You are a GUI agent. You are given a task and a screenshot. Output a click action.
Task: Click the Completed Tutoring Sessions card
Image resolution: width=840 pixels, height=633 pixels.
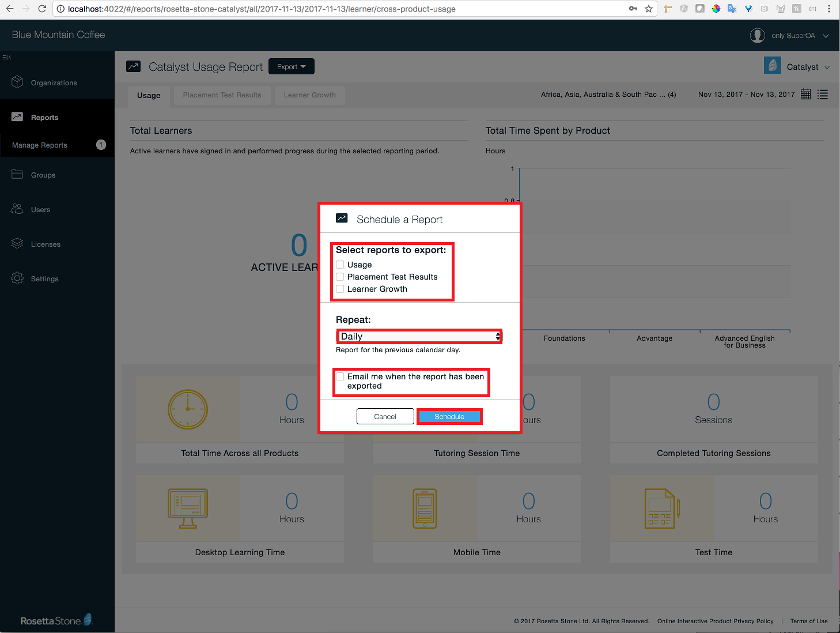pos(714,419)
